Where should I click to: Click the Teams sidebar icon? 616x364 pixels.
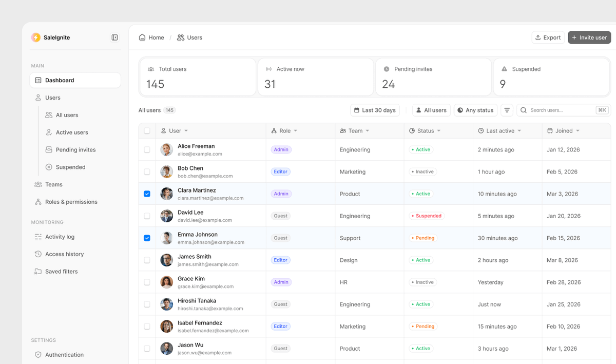coord(38,184)
